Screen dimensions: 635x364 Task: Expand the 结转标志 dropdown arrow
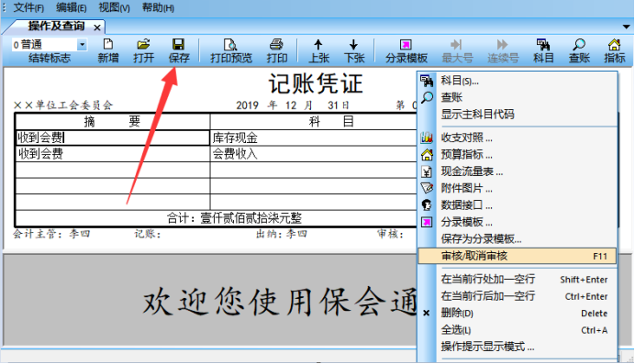(x=83, y=44)
